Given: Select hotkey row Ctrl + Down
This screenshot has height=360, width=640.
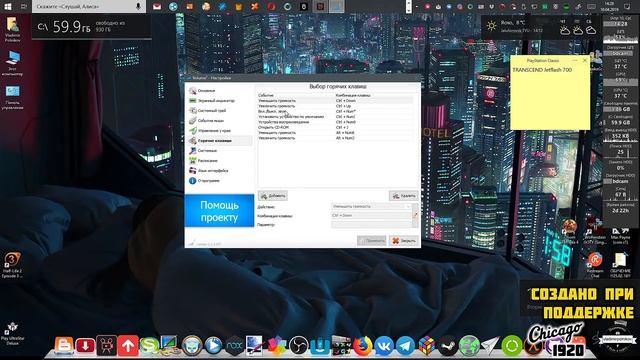Looking at the screenshot, I should click(336, 100).
